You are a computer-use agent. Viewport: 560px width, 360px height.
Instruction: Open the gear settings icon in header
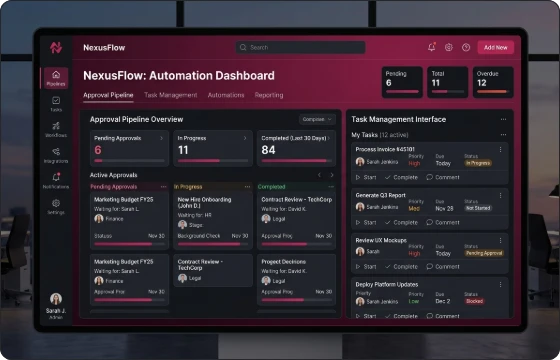pyautogui.click(x=449, y=47)
